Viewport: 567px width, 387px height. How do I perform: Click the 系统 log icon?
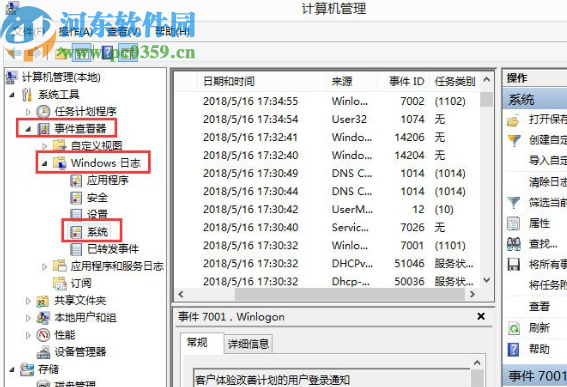[76, 232]
